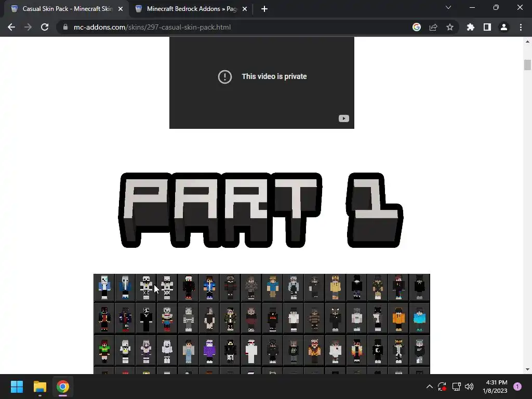View site information via the lock icon

pos(65,27)
